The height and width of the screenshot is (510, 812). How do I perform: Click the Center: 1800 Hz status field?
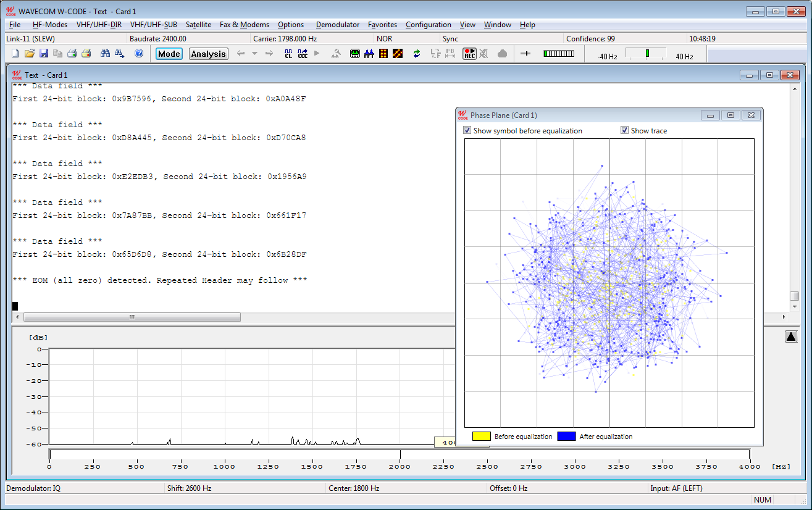[406, 488]
